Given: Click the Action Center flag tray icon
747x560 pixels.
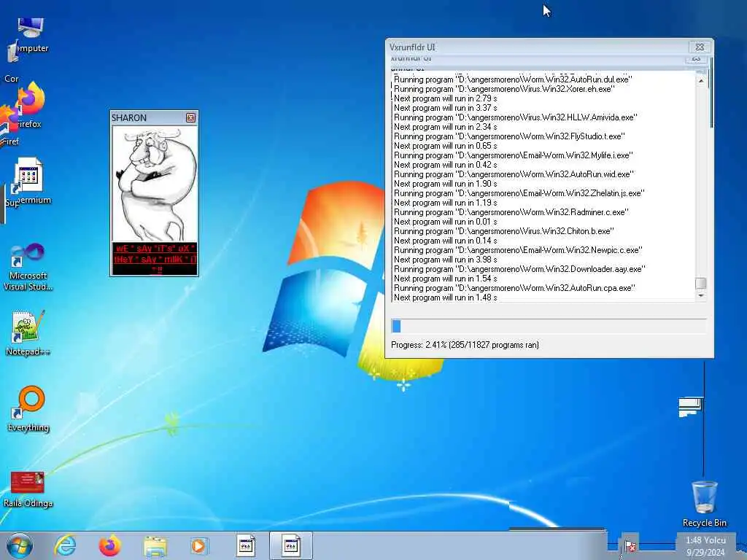Looking at the screenshot, I should pos(630,546).
